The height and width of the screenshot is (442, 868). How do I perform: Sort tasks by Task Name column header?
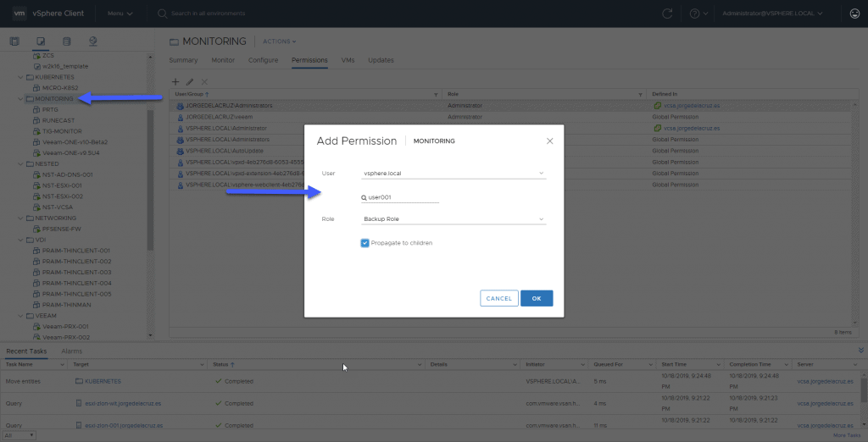[x=19, y=365]
